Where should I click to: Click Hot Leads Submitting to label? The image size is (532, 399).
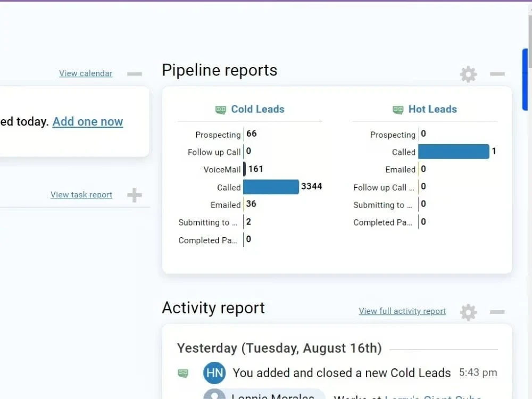coord(383,205)
